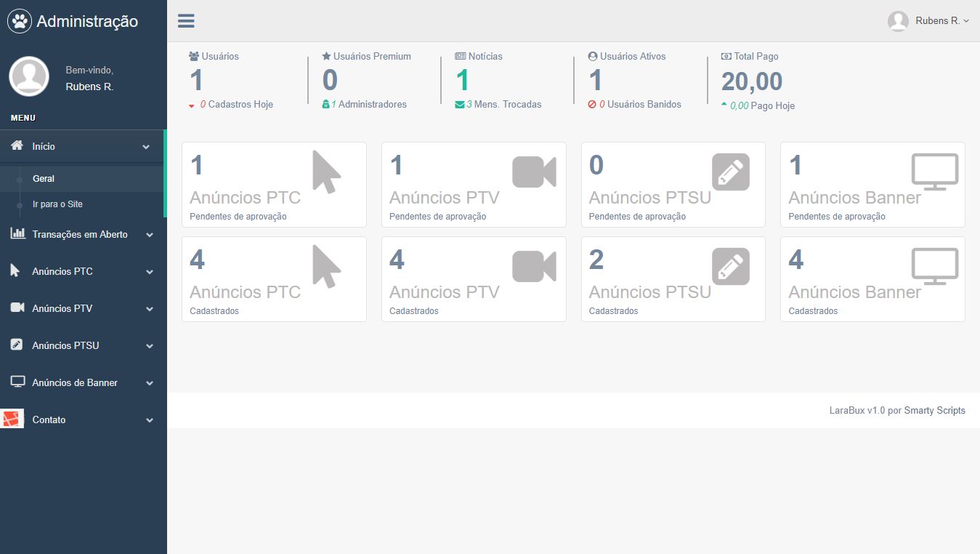Image resolution: width=980 pixels, height=554 pixels.
Task: Toggle the hamburger sidebar menu
Action: click(x=186, y=20)
